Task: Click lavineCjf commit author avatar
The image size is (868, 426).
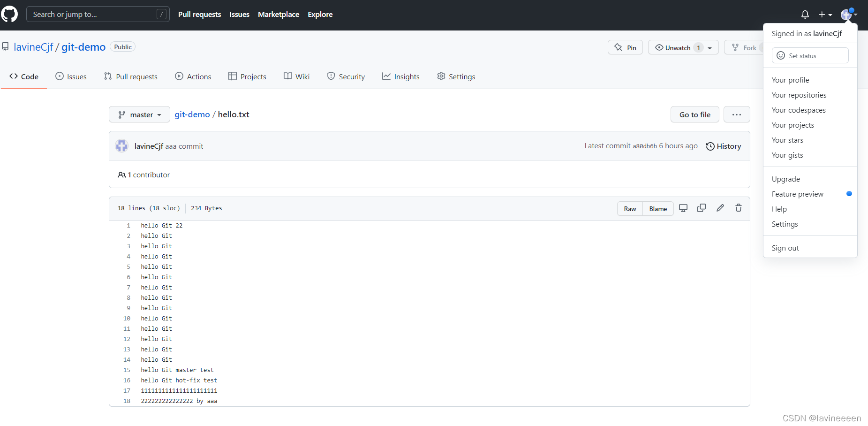Action: click(x=122, y=146)
